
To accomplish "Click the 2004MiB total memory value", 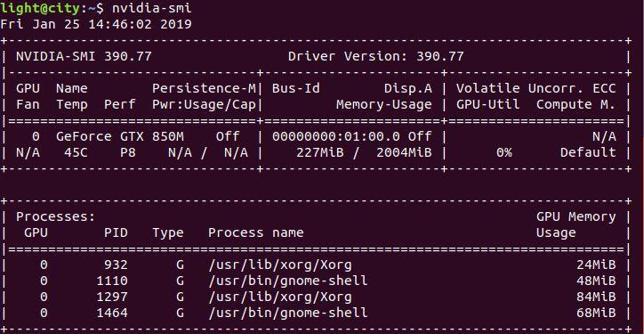I will 404,152.
